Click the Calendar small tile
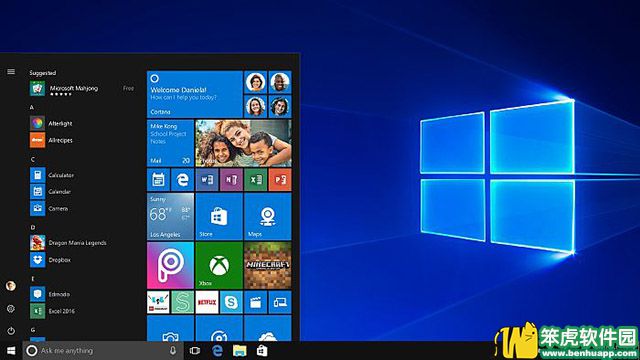The height and width of the screenshot is (360, 640). coord(158,180)
